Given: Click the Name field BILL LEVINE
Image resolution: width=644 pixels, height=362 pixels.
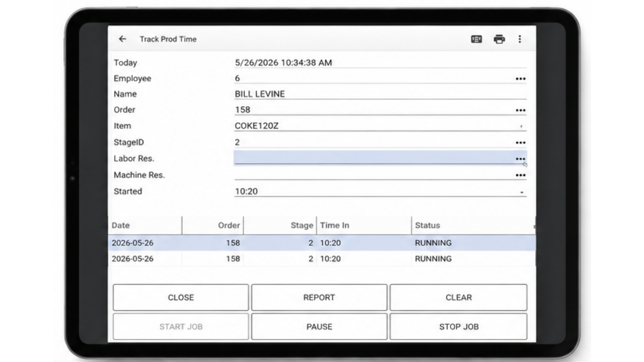Looking at the screenshot, I should point(380,94).
